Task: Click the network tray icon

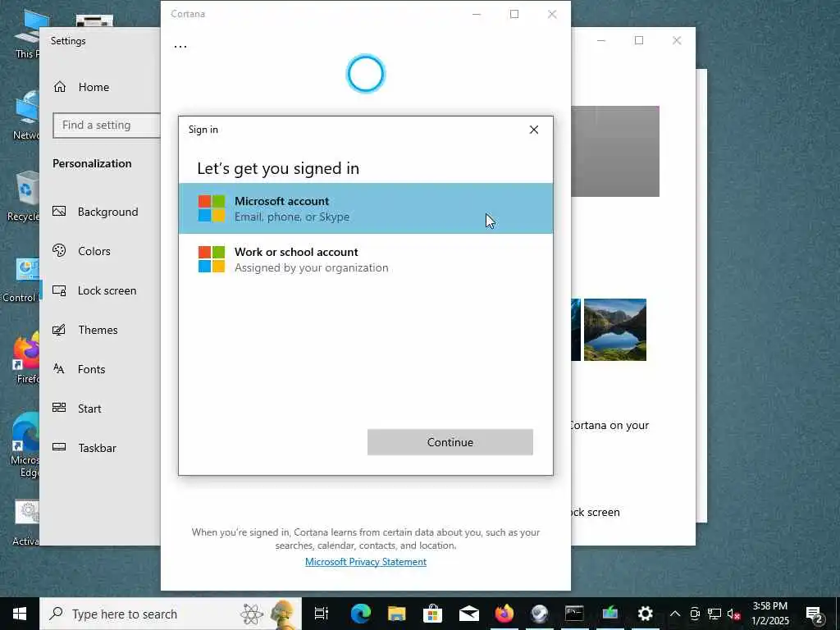Action: [714, 614]
